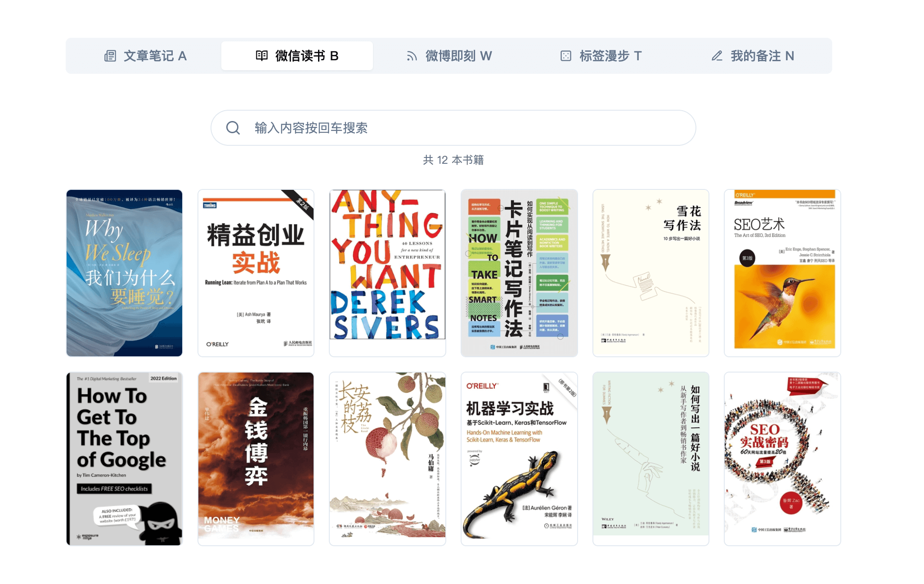
Task: Focus the 输入内容按回车搜索 search field
Action: pyautogui.click(x=453, y=128)
